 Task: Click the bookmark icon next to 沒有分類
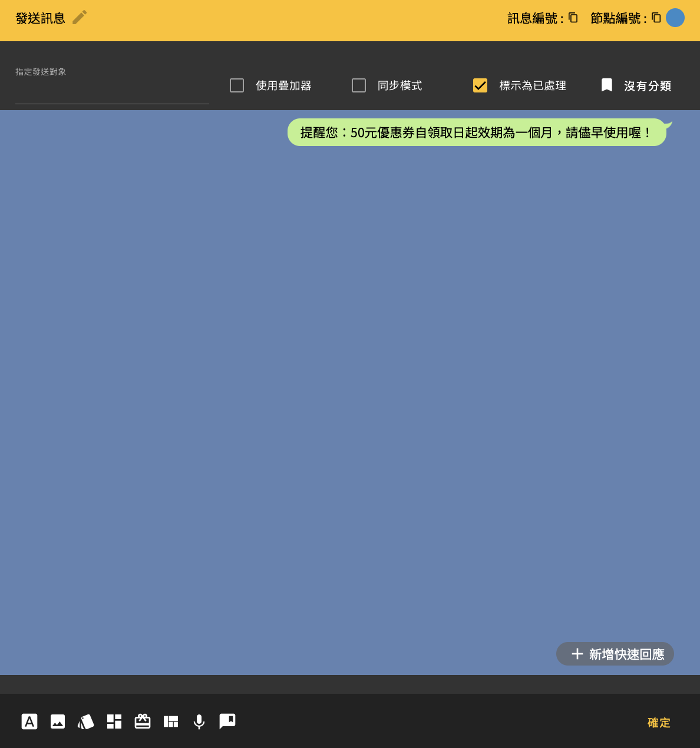(607, 85)
